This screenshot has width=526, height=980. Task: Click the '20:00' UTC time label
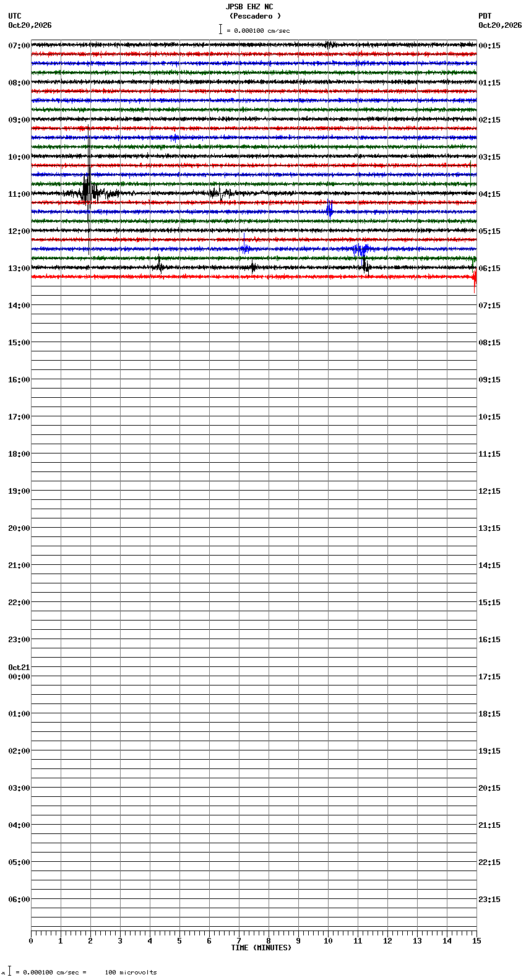tap(19, 528)
